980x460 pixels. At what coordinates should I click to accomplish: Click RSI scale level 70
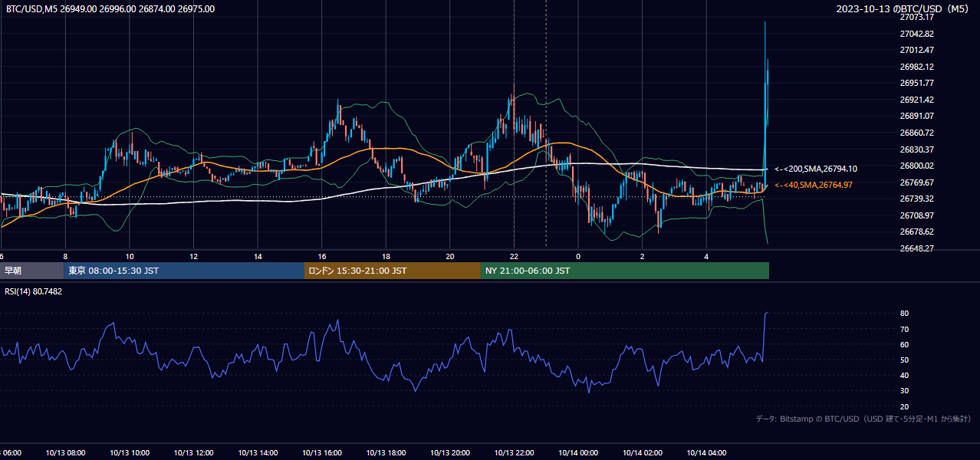point(905,329)
